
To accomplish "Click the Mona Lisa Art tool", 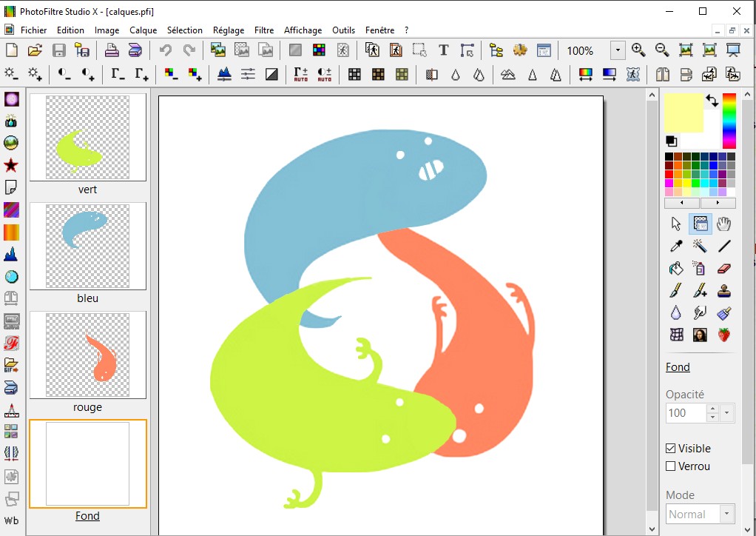I will coord(700,335).
